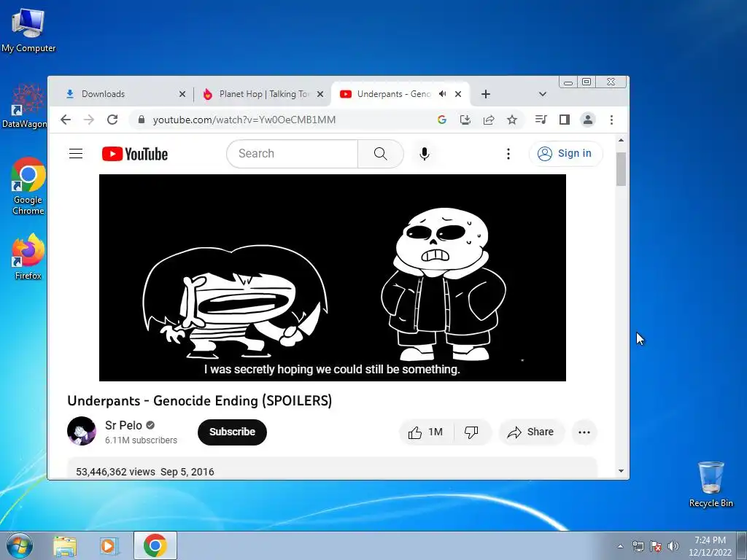Dislike the video
The width and height of the screenshot is (747, 560).
tap(472, 432)
